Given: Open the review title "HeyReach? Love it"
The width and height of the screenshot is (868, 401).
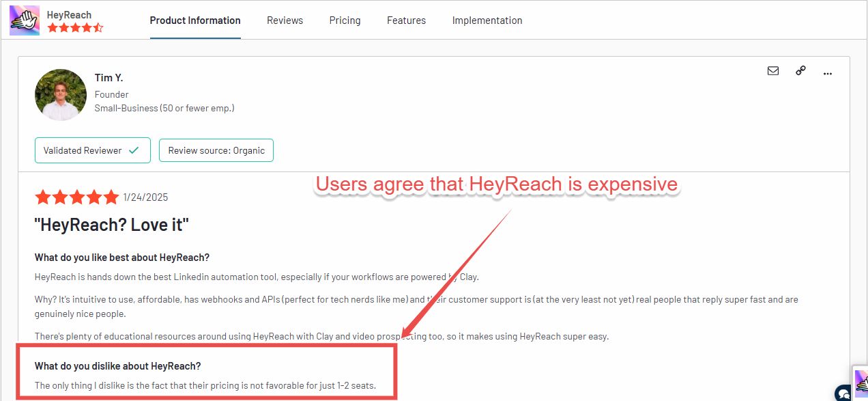Looking at the screenshot, I should pyautogui.click(x=111, y=224).
